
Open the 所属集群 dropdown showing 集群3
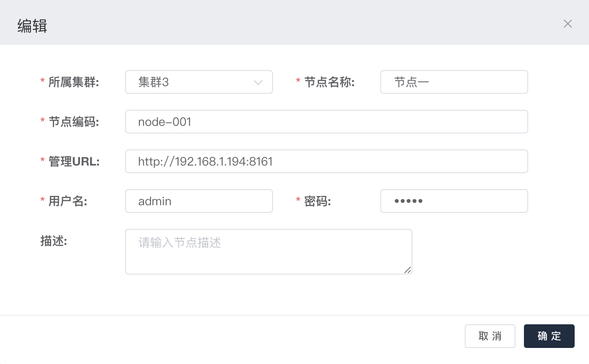pyautogui.click(x=194, y=82)
